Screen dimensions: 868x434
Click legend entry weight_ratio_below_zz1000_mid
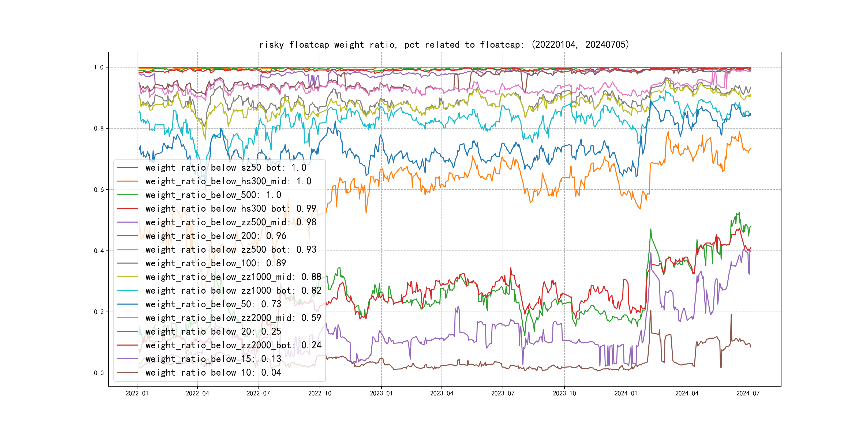pos(233,277)
